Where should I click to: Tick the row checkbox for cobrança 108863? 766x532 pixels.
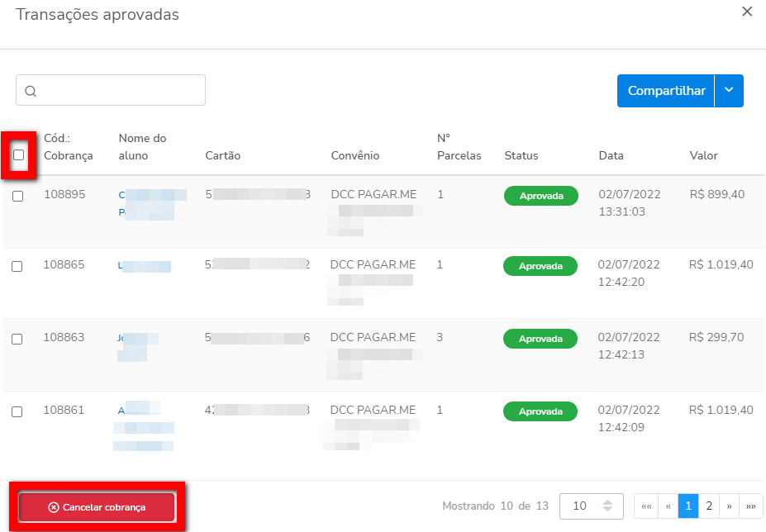point(17,339)
